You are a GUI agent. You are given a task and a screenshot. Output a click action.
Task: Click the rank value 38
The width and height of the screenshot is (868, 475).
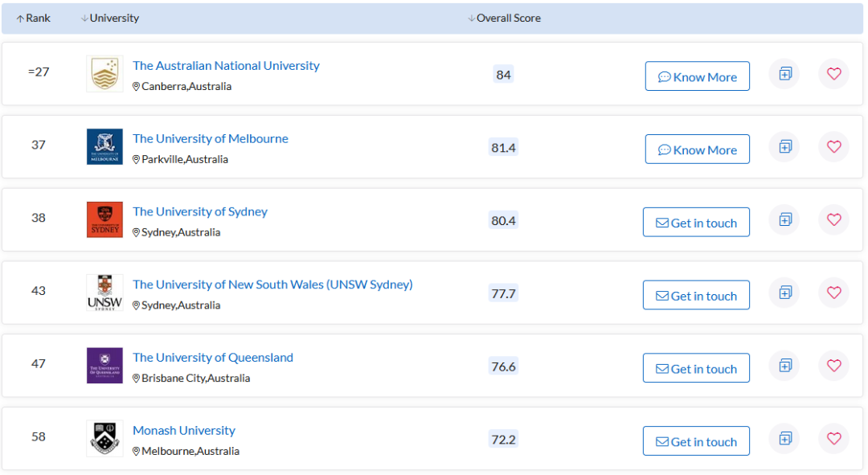[x=39, y=218]
